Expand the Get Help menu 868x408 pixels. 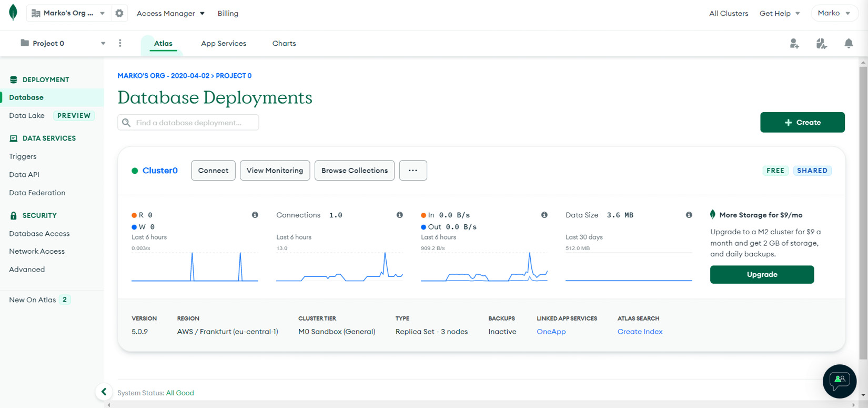(779, 13)
